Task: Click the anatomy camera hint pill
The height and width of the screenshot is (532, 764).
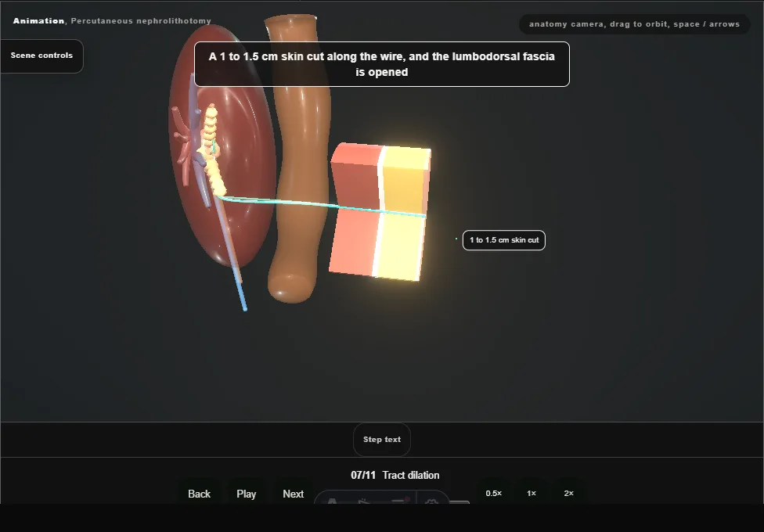Action: point(634,24)
